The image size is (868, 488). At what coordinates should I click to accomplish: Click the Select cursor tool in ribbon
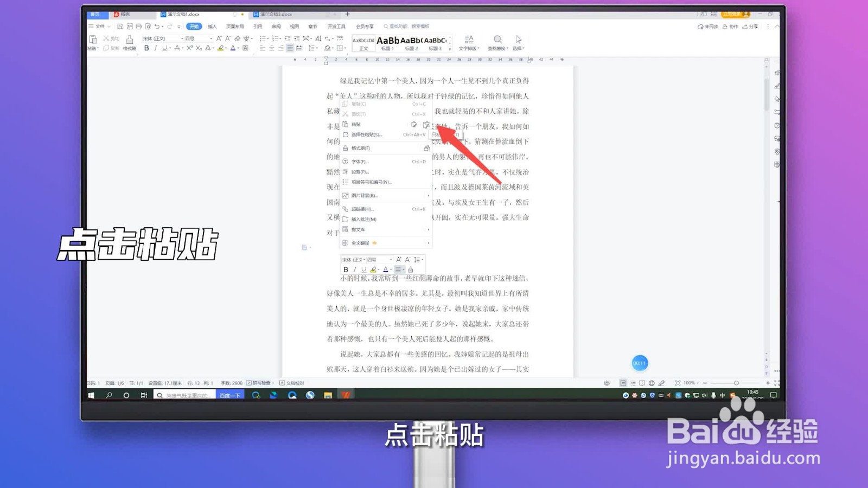(519, 40)
